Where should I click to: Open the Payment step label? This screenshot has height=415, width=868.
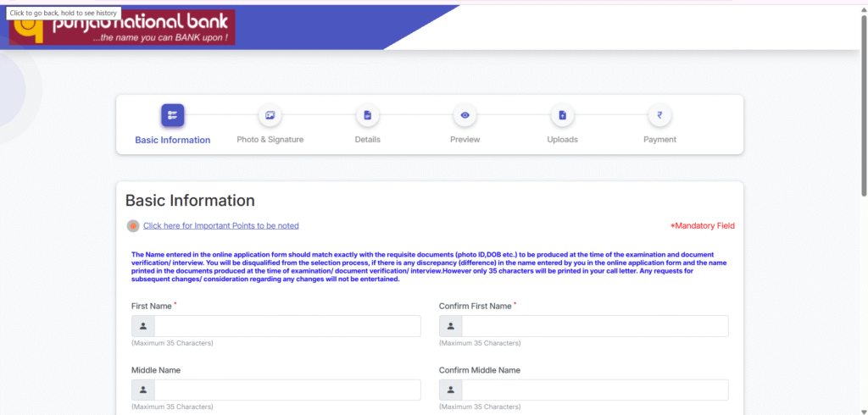[x=659, y=140]
